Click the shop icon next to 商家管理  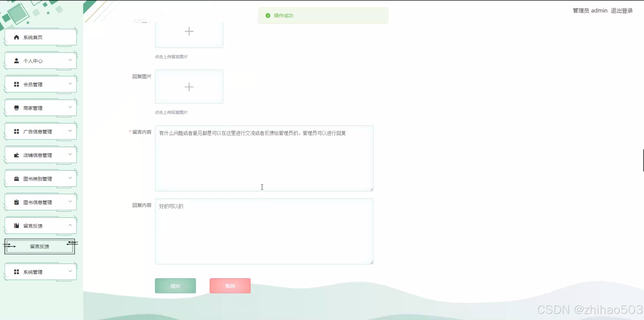tap(16, 108)
